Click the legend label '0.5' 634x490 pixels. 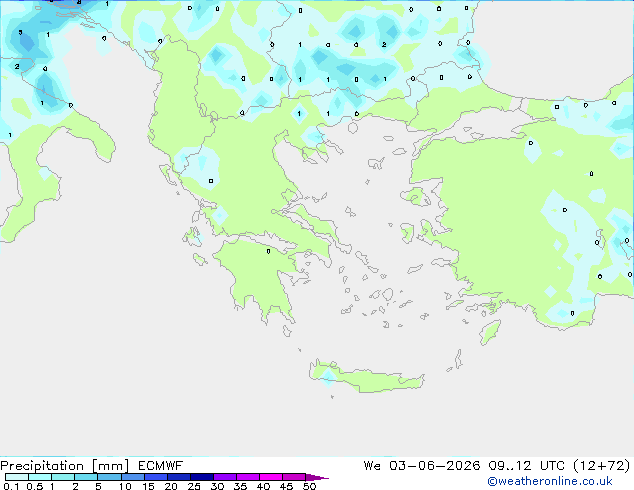tap(34, 486)
